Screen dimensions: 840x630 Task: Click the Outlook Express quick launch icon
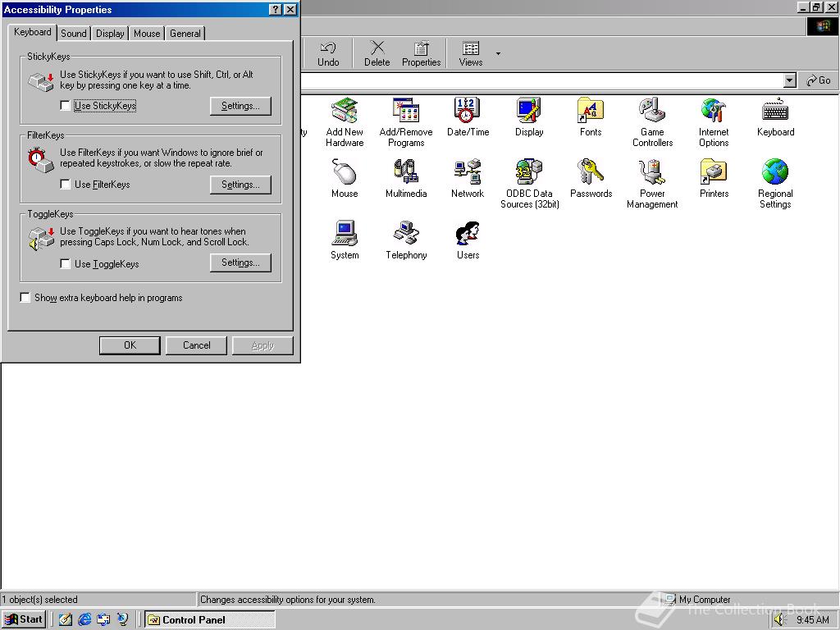click(x=103, y=620)
